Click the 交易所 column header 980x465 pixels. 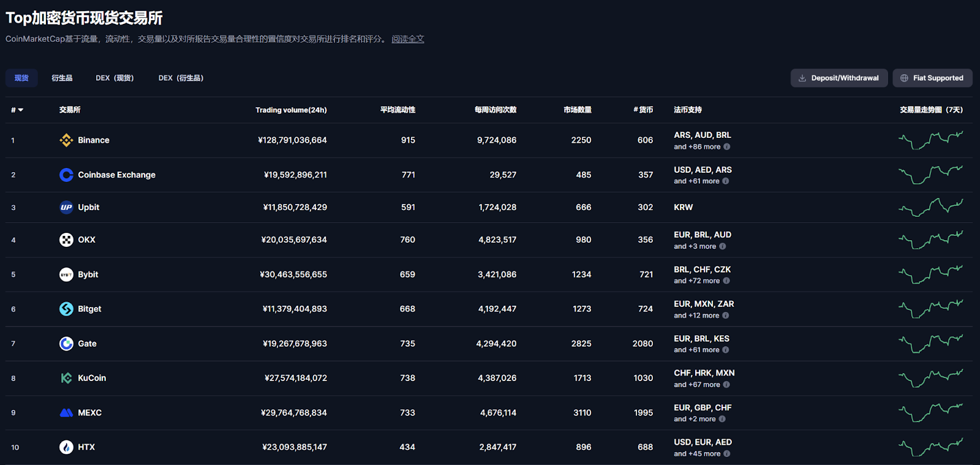pyautogui.click(x=70, y=110)
